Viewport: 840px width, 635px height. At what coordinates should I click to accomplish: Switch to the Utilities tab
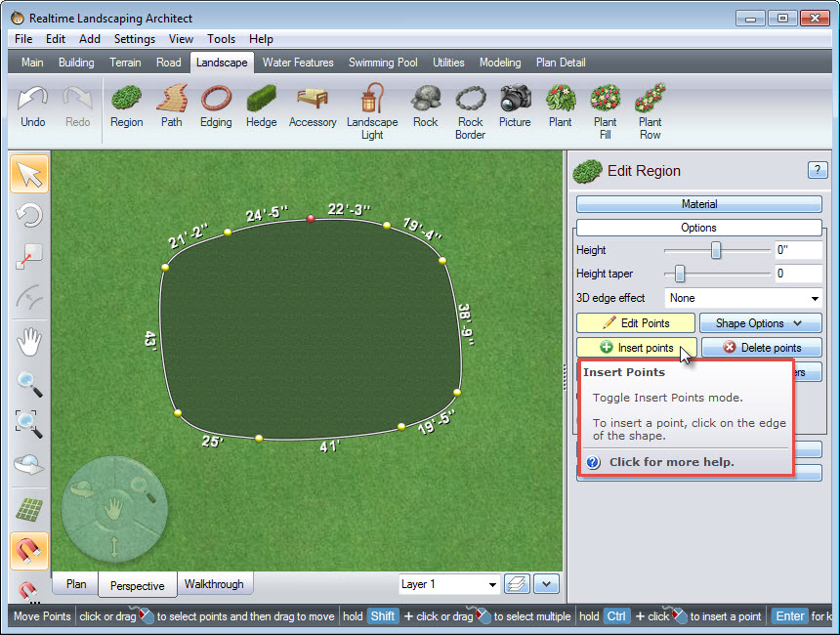448,63
